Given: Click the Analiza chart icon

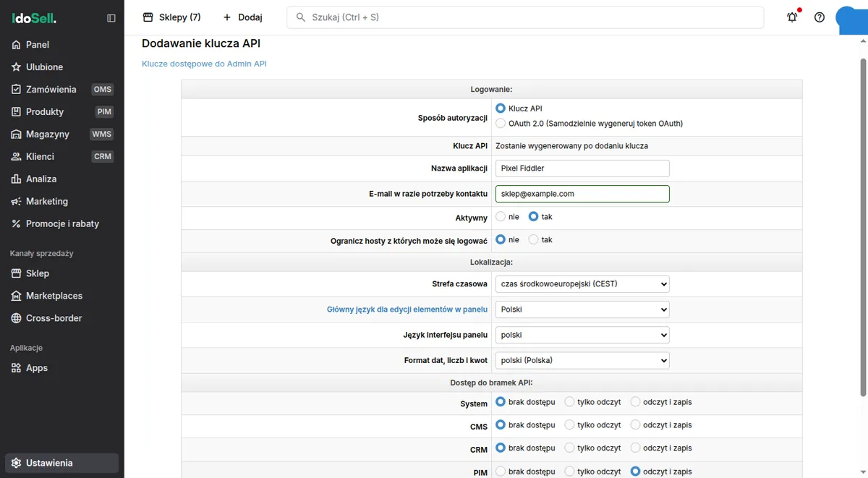Looking at the screenshot, I should (16, 179).
